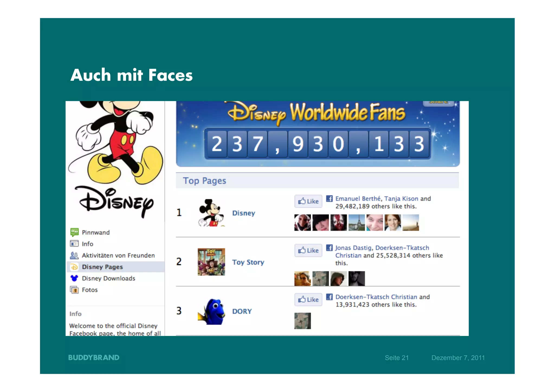The height and width of the screenshot is (392, 555).
Task: Click 'Welcome to the official Disney' text
Action: point(113,326)
